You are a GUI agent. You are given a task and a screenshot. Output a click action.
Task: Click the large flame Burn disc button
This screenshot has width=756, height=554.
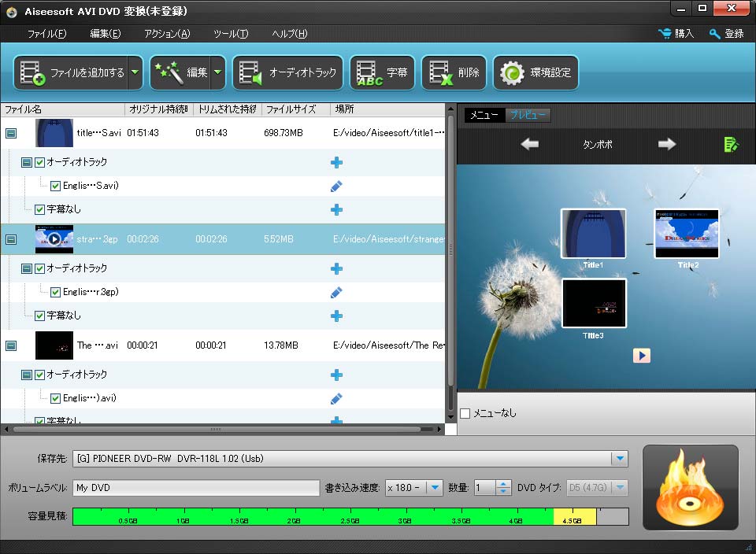[690, 487]
